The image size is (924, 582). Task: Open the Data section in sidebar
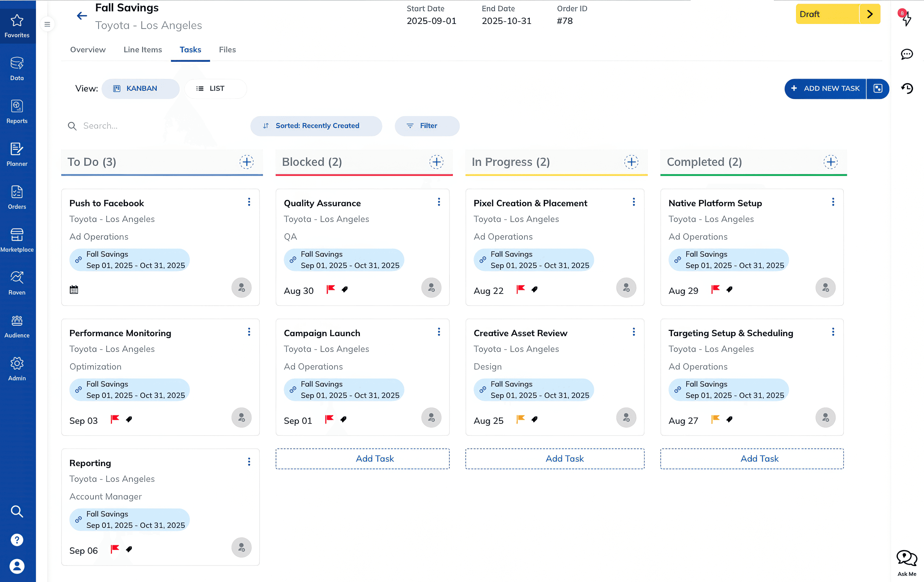pyautogui.click(x=17, y=69)
